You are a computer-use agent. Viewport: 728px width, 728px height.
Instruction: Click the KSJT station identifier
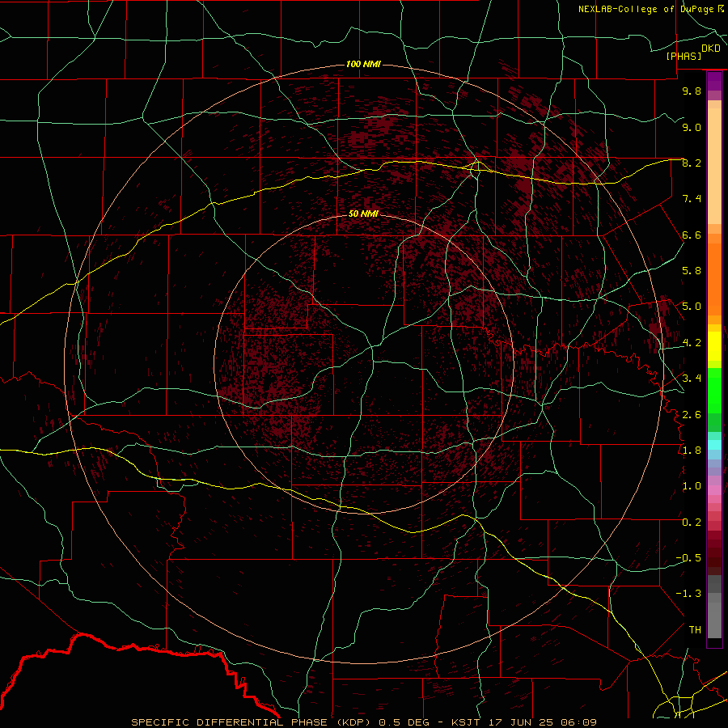pyautogui.click(x=466, y=722)
